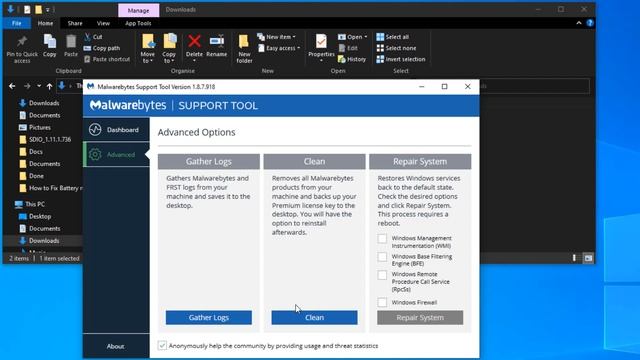Toggle anonymous usage and threat statistics checkbox
The image size is (640, 360).
[162, 345]
